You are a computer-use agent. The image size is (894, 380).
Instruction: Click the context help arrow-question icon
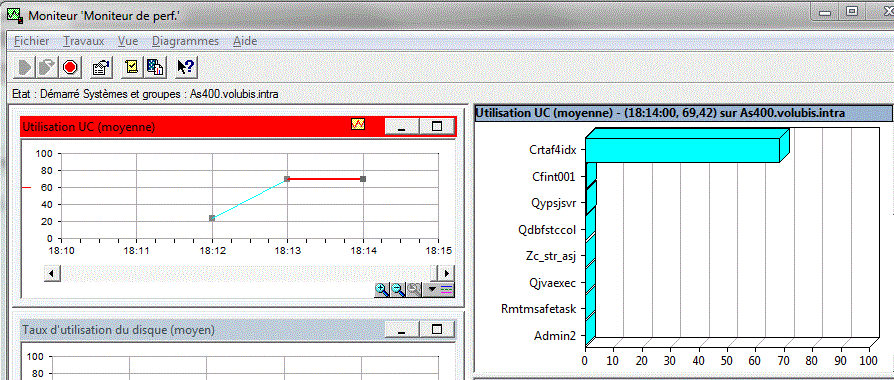click(185, 67)
